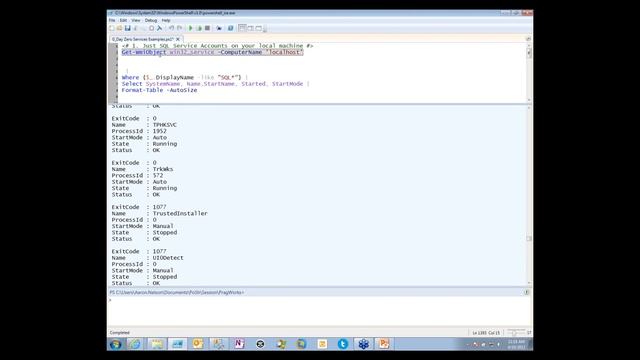Click the Open file toolbar icon
The image size is (640, 360).
[x=120, y=28]
